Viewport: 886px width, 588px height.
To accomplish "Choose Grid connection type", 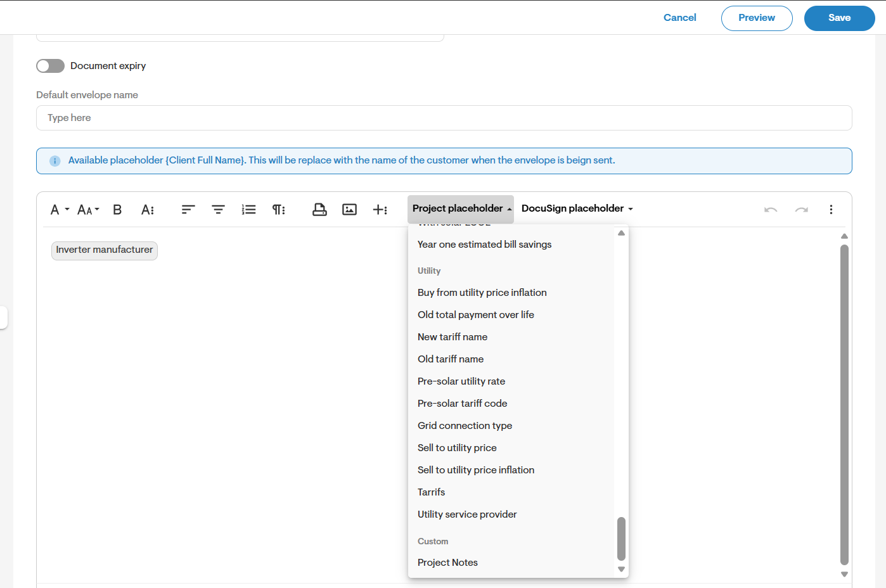I will [x=465, y=426].
